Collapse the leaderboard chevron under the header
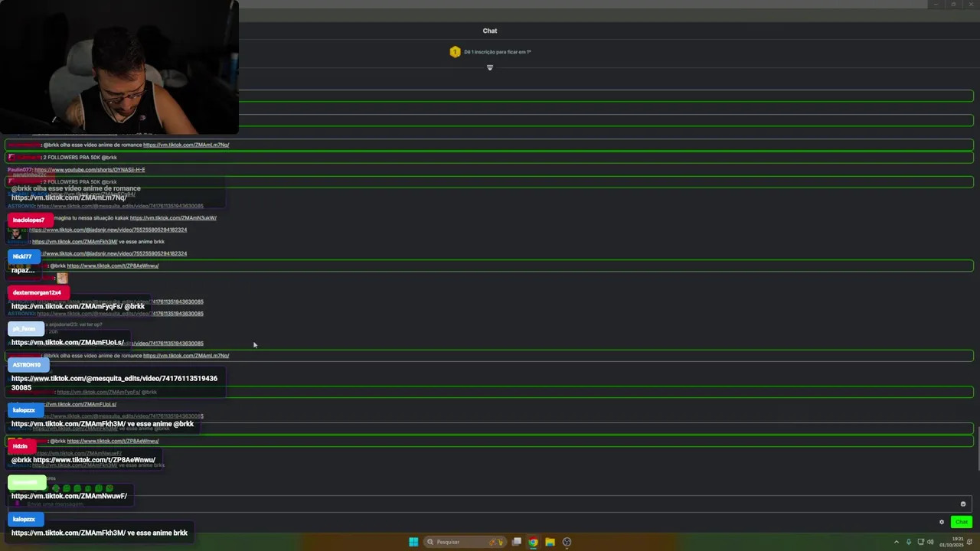Image resolution: width=980 pixels, height=551 pixels. (x=490, y=67)
